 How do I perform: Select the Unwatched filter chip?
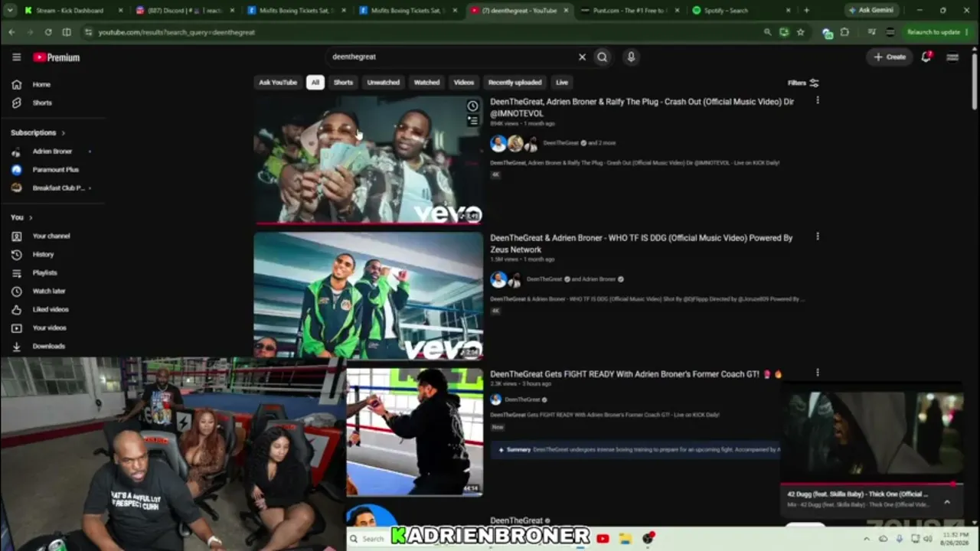(x=383, y=83)
